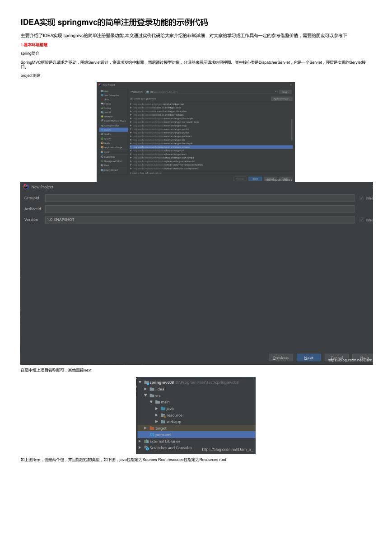Viewport: 392px width, 555px height.
Task: Select the maven-archetype-webapp row
Action: 211,147
